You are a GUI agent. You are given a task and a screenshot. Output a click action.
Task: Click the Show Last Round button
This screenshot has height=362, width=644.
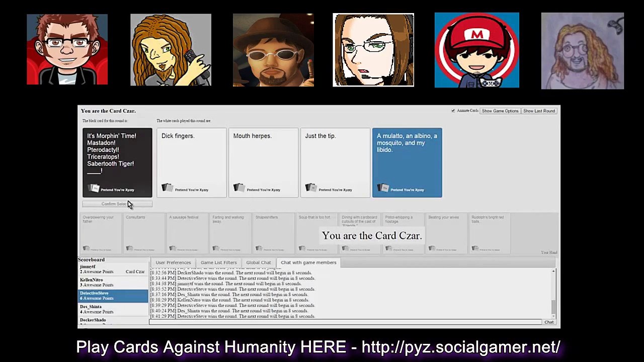[x=539, y=111]
